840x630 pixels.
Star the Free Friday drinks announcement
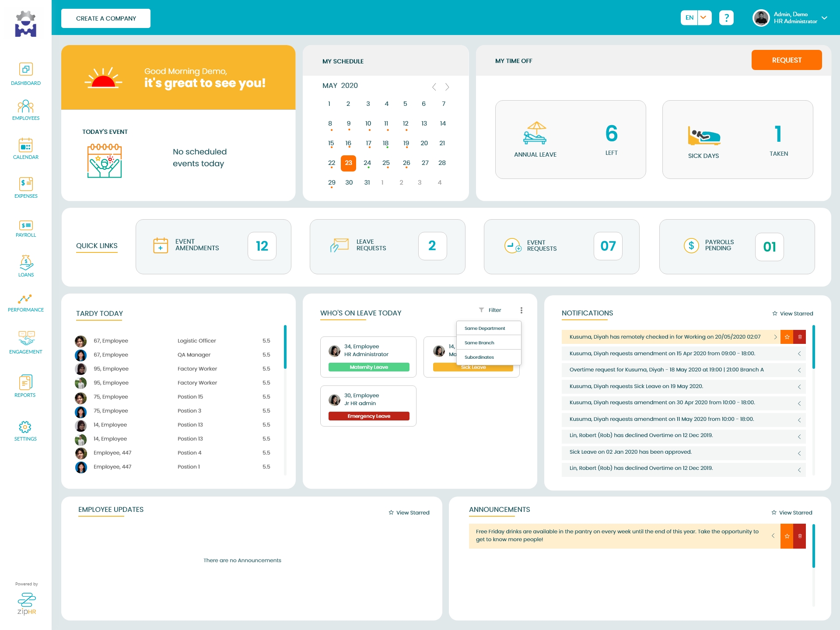(x=787, y=536)
